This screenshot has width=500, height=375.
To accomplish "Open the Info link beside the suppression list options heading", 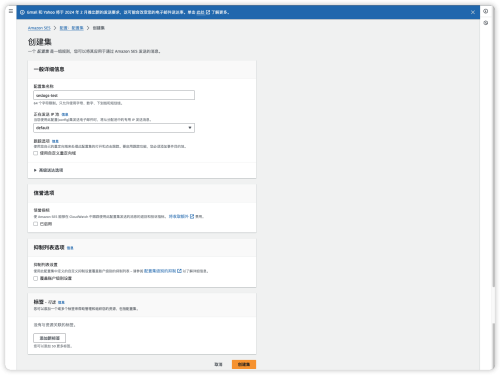I will (70, 248).
